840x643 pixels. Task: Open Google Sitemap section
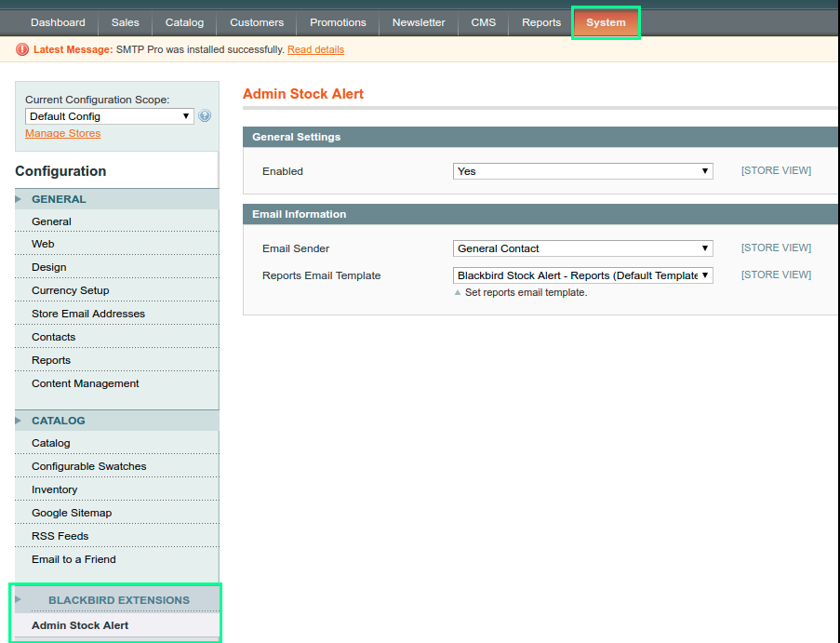117,513
